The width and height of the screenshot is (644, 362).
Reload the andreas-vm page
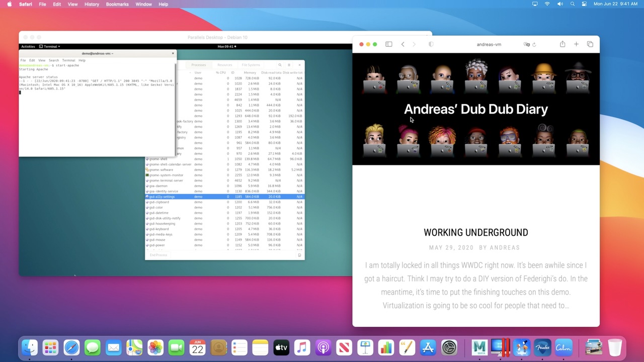click(534, 44)
